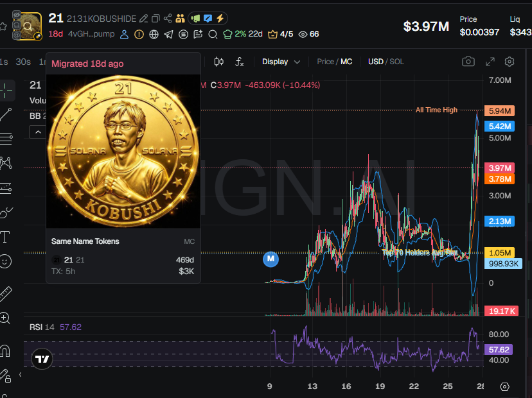Take a chart snapshot with camera icon
The image size is (532, 398).
[468, 62]
